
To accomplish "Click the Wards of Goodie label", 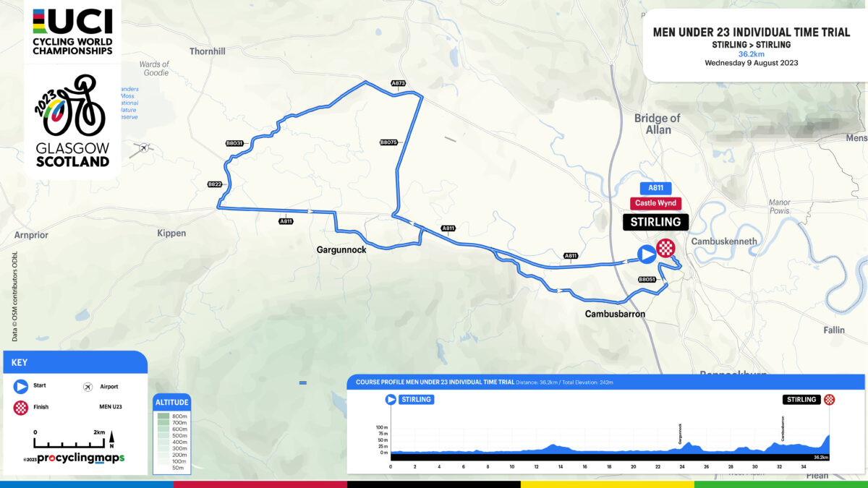I will point(155,69).
